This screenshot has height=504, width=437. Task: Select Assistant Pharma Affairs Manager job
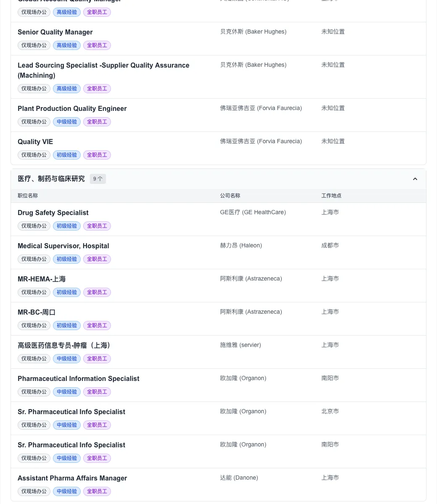pos(72,478)
